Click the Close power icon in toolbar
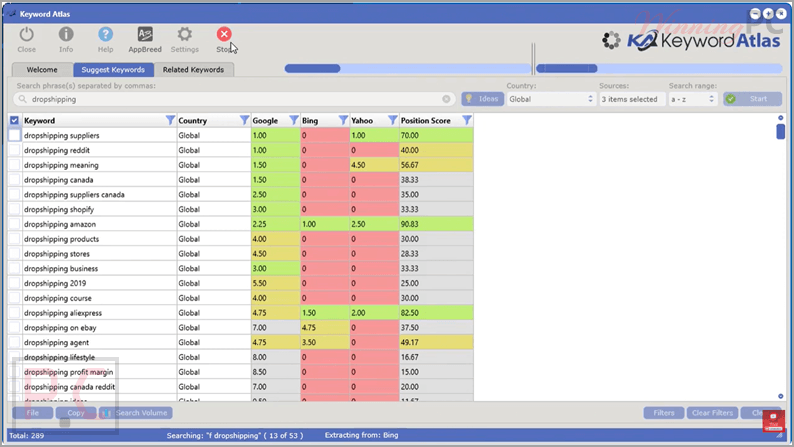794x447 pixels. coord(26,34)
